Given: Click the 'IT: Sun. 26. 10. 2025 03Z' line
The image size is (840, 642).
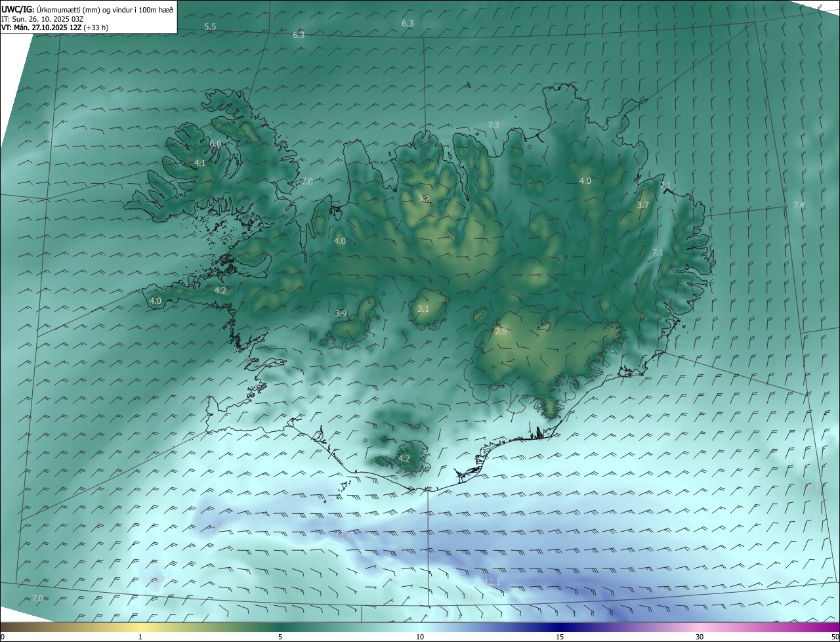Looking at the screenshot, I should (42, 19).
